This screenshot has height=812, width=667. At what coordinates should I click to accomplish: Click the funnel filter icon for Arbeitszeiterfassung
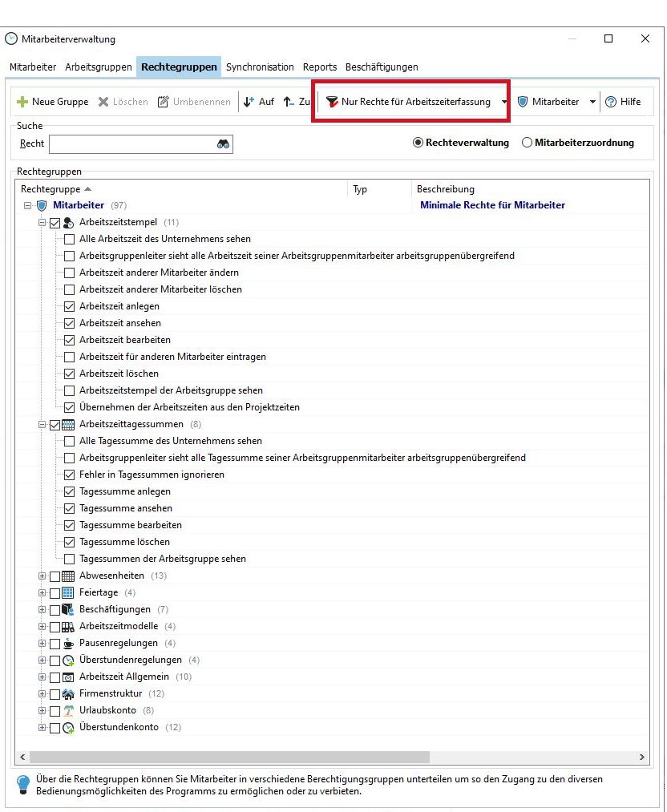(332, 102)
